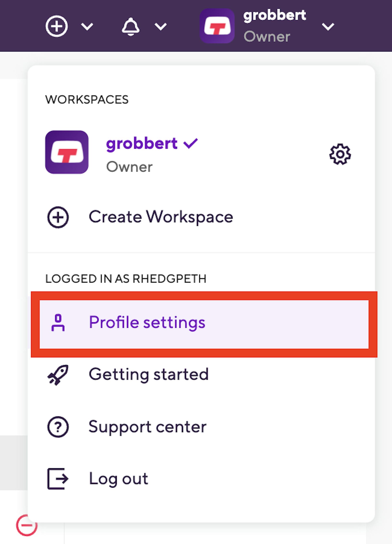The width and height of the screenshot is (392, 544).
Task: Click the Create Workspace plus icon
Action: (x=58, y=217)
